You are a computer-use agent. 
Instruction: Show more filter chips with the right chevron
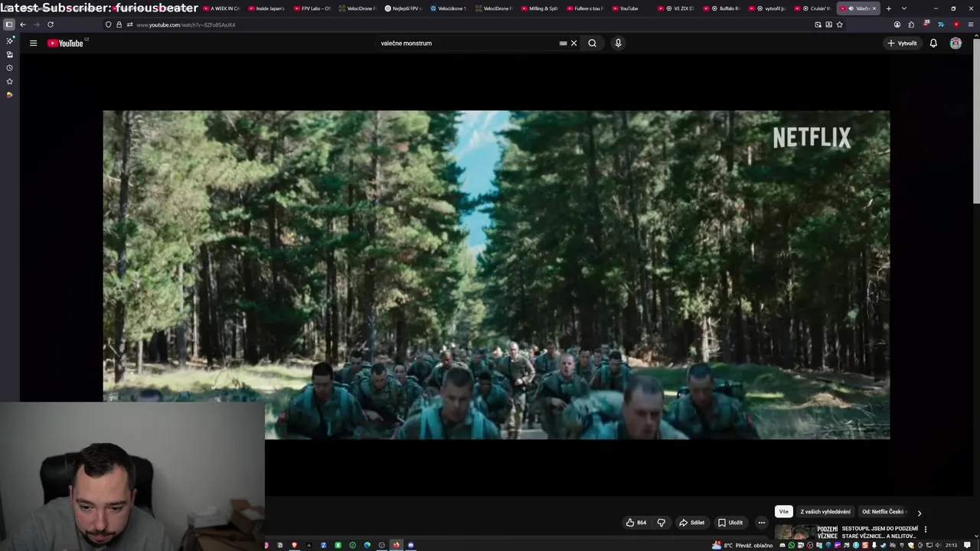tap(920, 513)
